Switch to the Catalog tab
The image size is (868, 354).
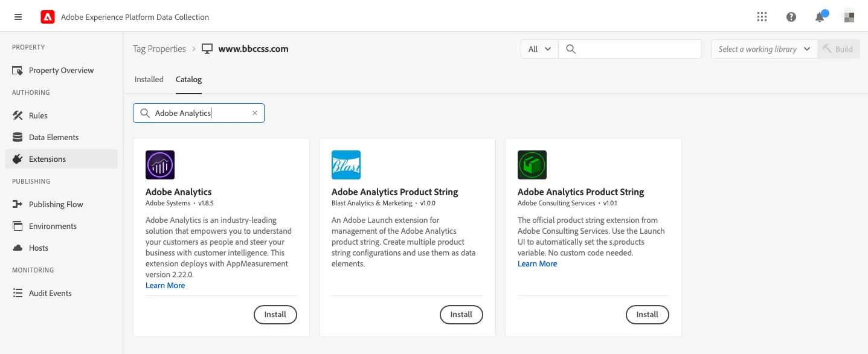tap(188, 79)
